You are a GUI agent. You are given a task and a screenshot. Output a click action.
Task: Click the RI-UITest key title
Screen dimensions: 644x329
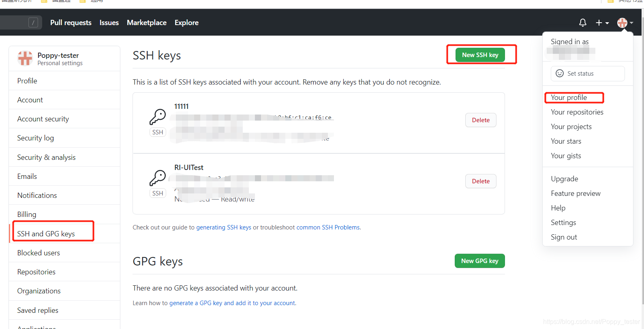189,168
